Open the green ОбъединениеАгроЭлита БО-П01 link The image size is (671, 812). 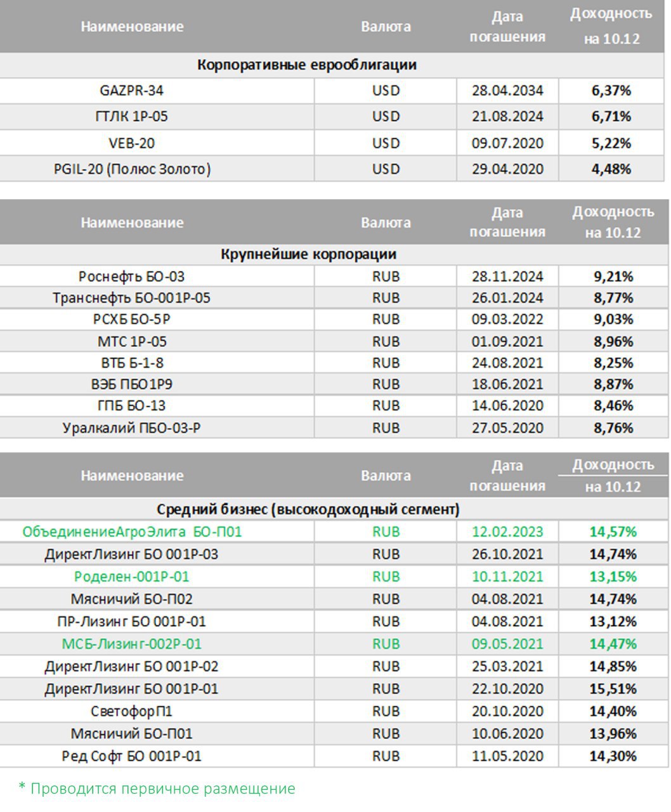[132, 532]
